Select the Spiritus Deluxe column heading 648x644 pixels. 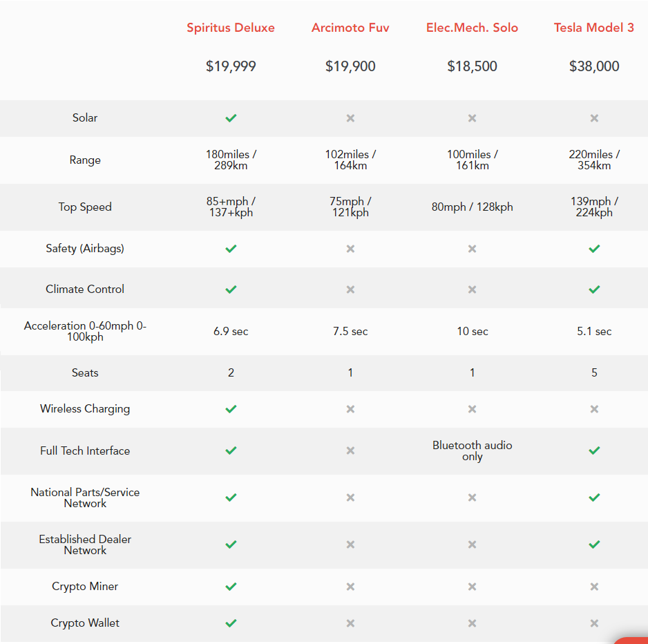pyautogui.click(x=231, y=28)
